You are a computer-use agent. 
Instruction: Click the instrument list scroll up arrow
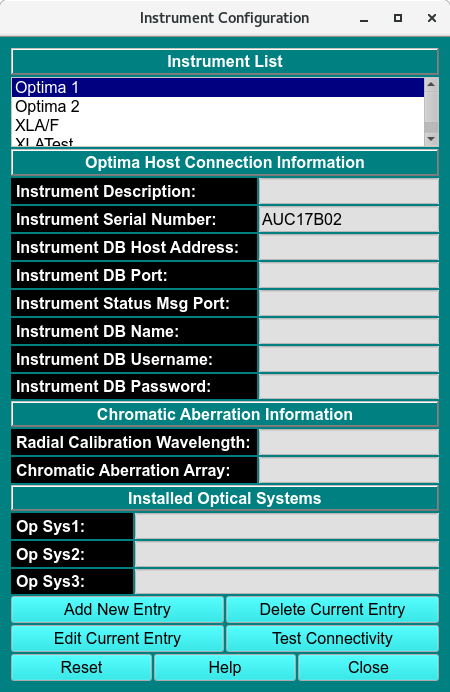tap(431, 84)
